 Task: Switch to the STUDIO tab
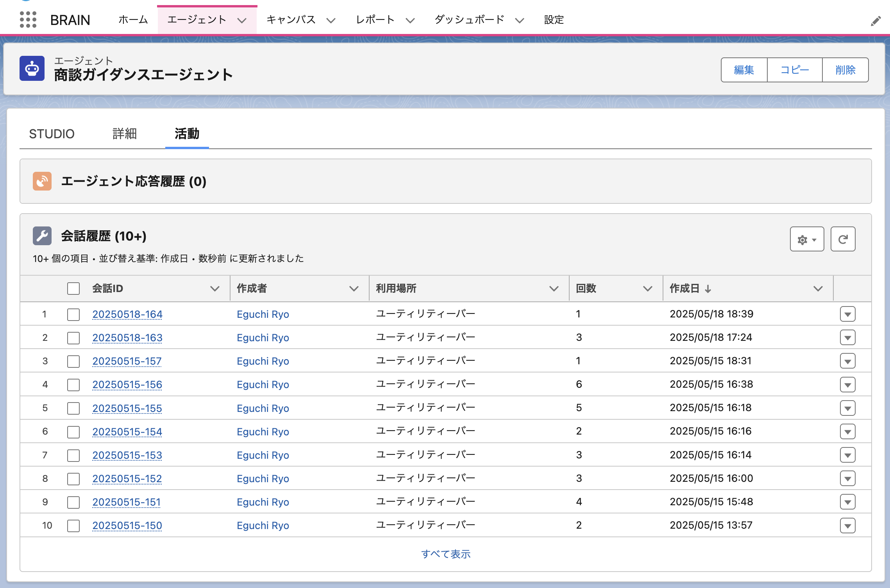[x=52, y=134]
